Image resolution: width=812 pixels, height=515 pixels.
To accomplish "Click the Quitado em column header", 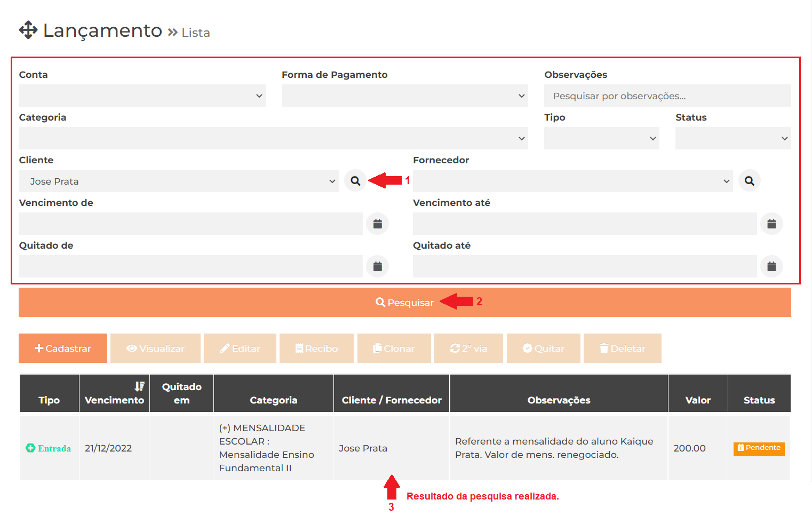I will [x=181, y=393].
